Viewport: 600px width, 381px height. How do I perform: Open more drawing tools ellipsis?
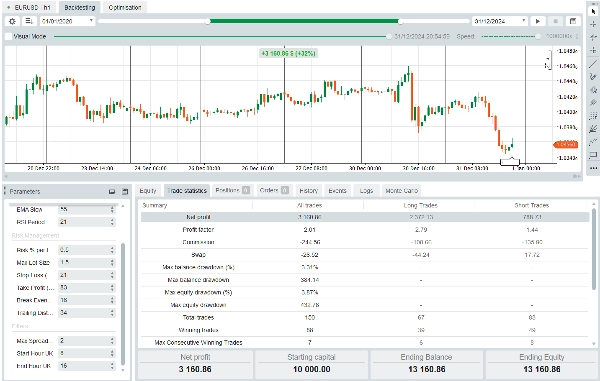(x=593, y=168)
